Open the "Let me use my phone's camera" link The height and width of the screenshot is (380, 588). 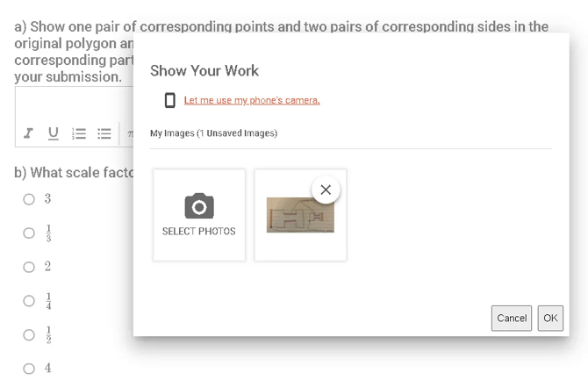point(252,100)
